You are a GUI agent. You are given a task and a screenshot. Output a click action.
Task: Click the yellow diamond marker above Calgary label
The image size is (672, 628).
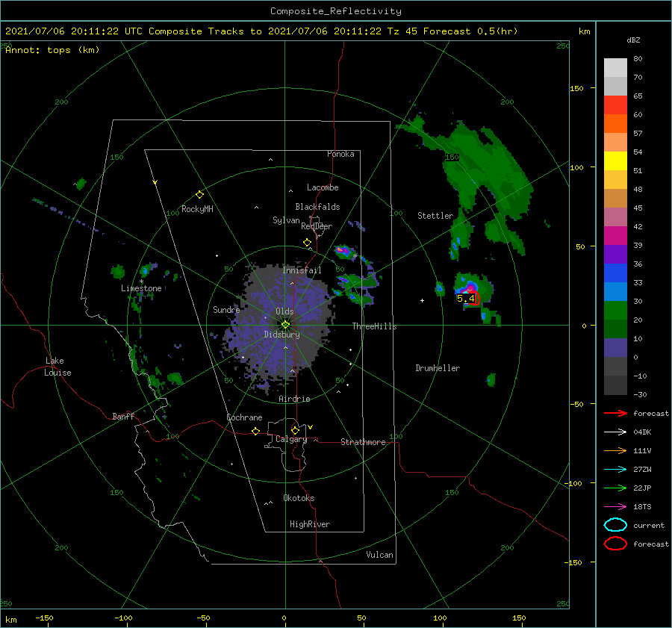point(295,430)
